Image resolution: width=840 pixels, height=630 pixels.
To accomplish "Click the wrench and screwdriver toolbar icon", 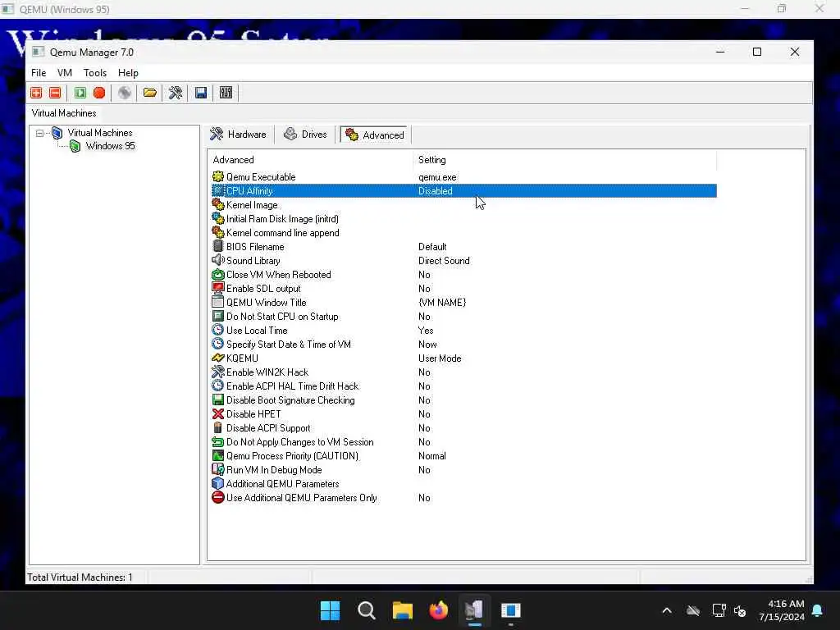I will (x=176, y=93).
